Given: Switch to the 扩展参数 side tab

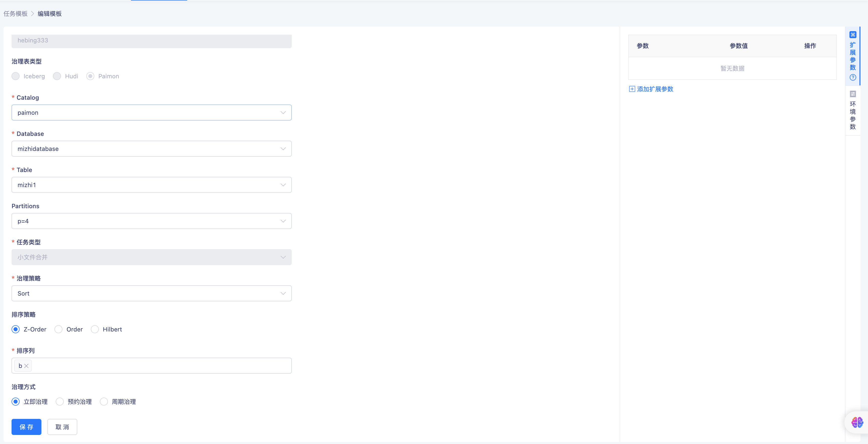Looking at the screenshot, I should tap(853, 56).
